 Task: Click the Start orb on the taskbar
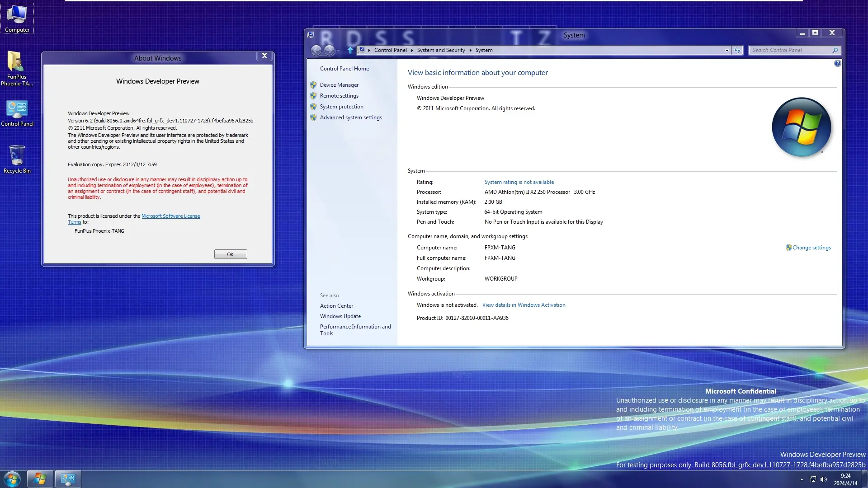12,479
